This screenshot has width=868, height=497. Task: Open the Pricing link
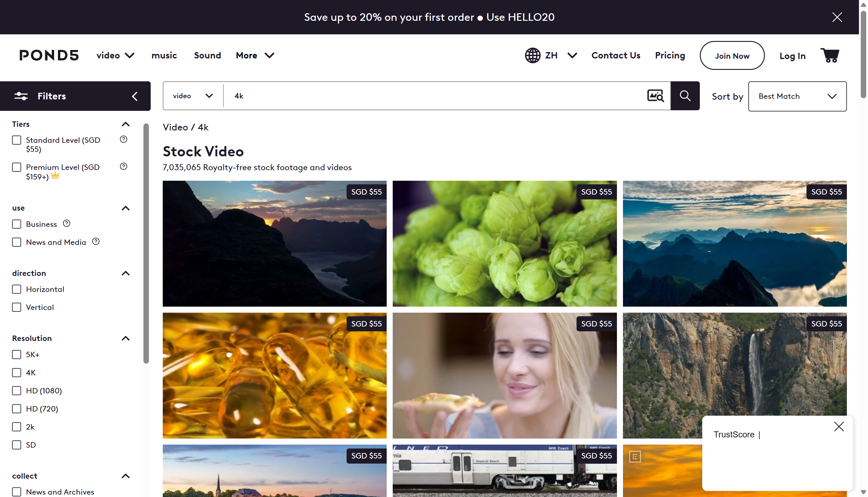tap(670, 55)
